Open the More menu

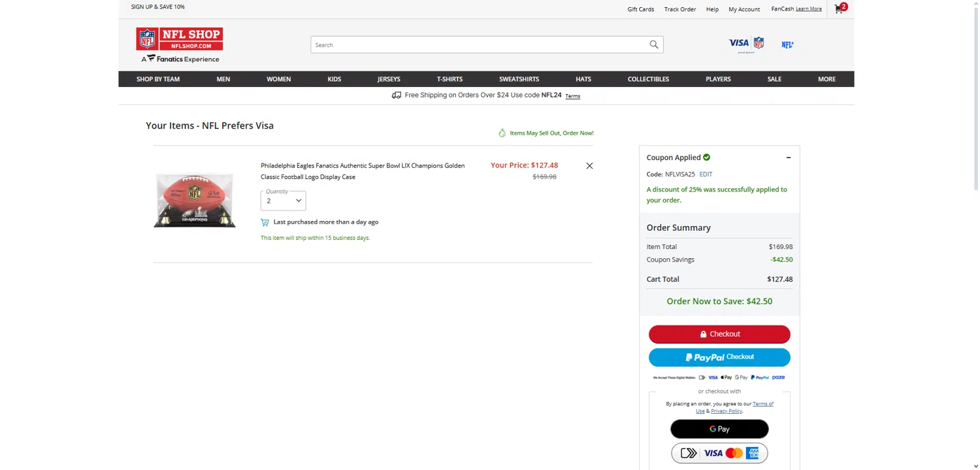826,79
